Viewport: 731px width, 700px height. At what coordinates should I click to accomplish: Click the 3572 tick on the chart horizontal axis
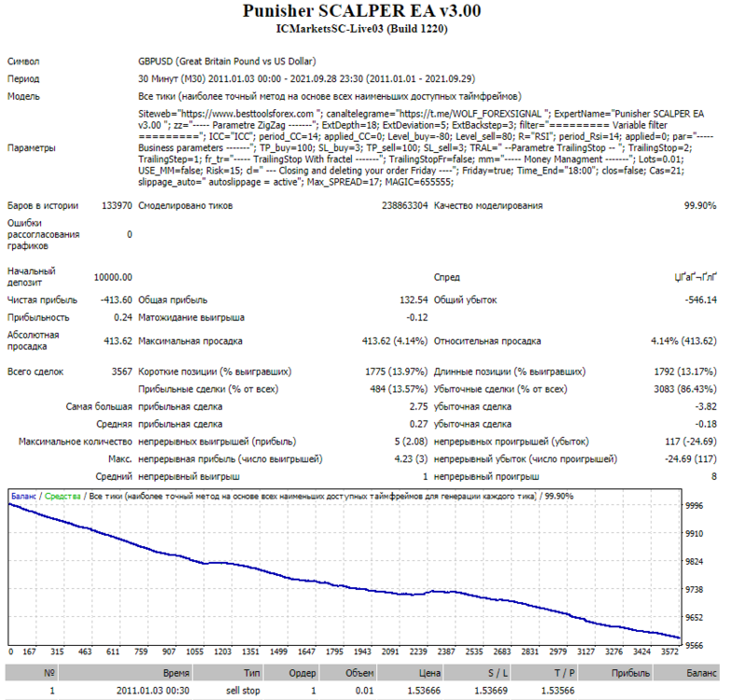(669, 651)
